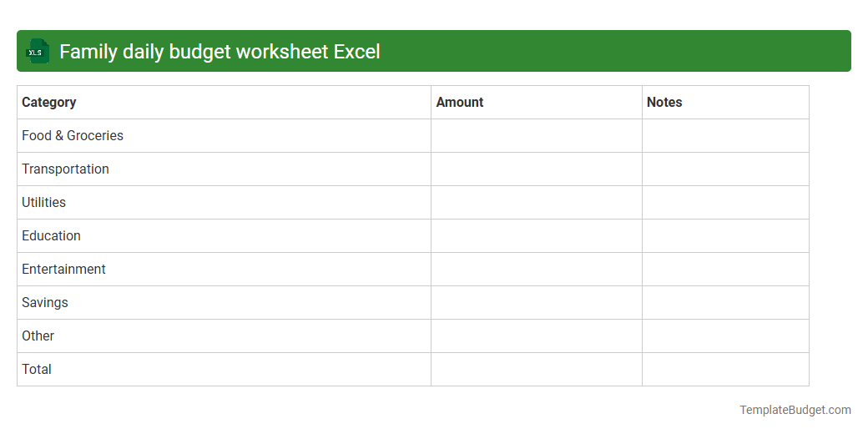This screenshot has width=868, height=434.
Task: Click Amount cell for Other
Action: tap(537, 336)
